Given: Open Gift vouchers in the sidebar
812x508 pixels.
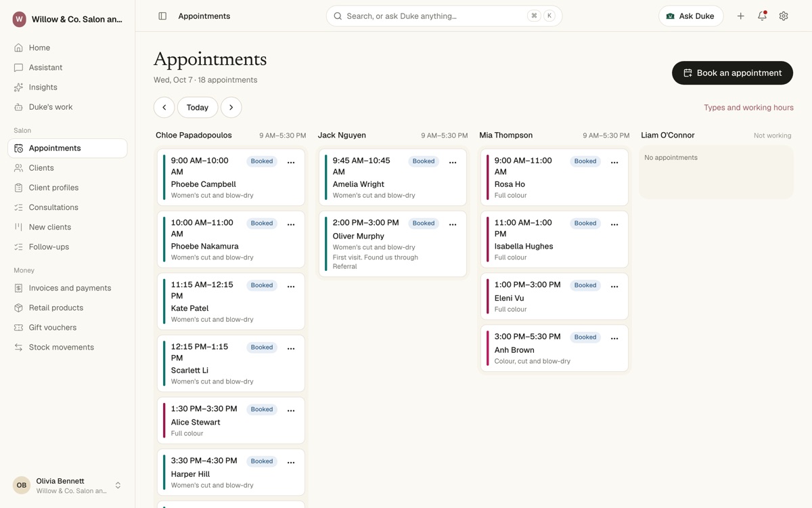Looking at the screenshot, I should pos(68,327).
